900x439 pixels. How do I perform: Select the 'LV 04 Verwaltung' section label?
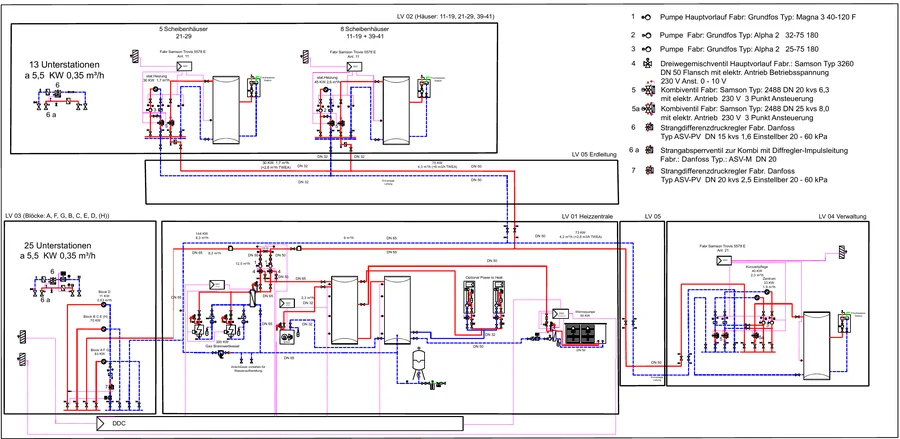click(842, 216)
